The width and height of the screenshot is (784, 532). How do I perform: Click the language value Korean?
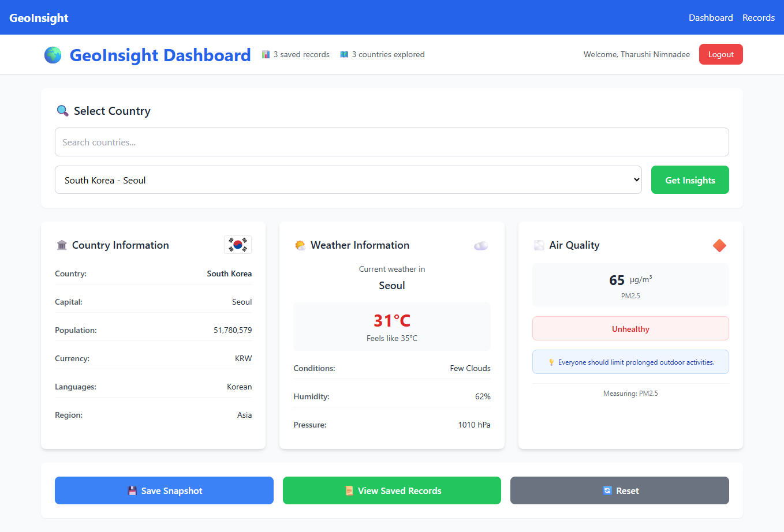click(x=240, y=387)
